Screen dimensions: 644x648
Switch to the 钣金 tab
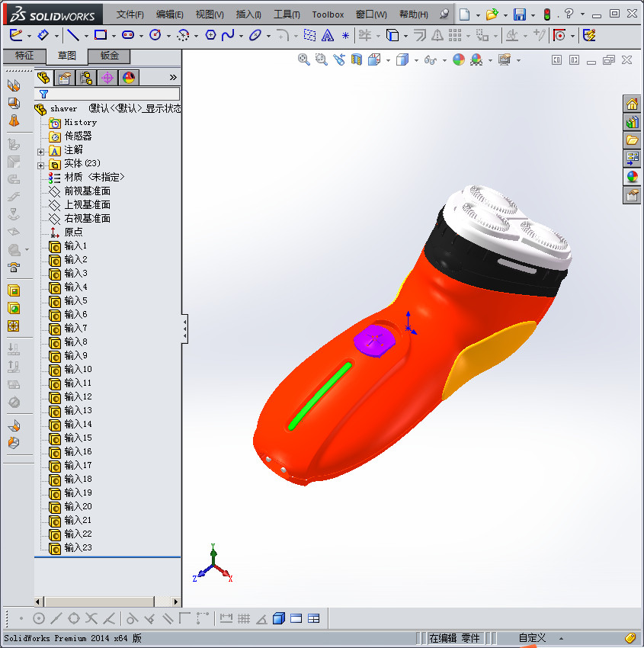pos(110,56)
